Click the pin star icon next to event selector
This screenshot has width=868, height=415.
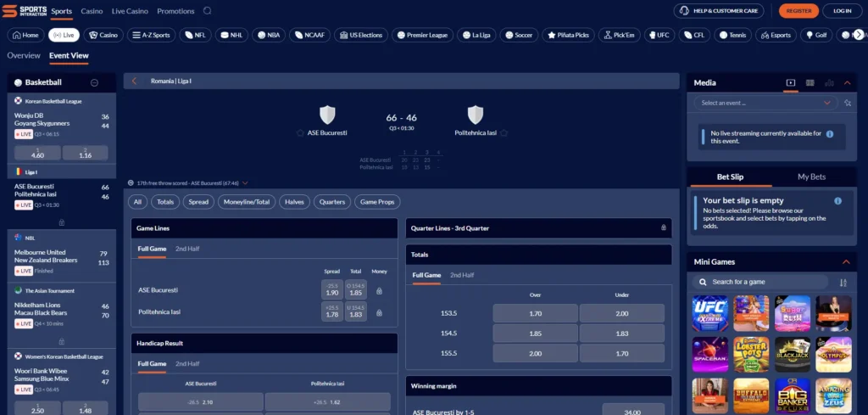pyautogui.click(x=848, y=103)
